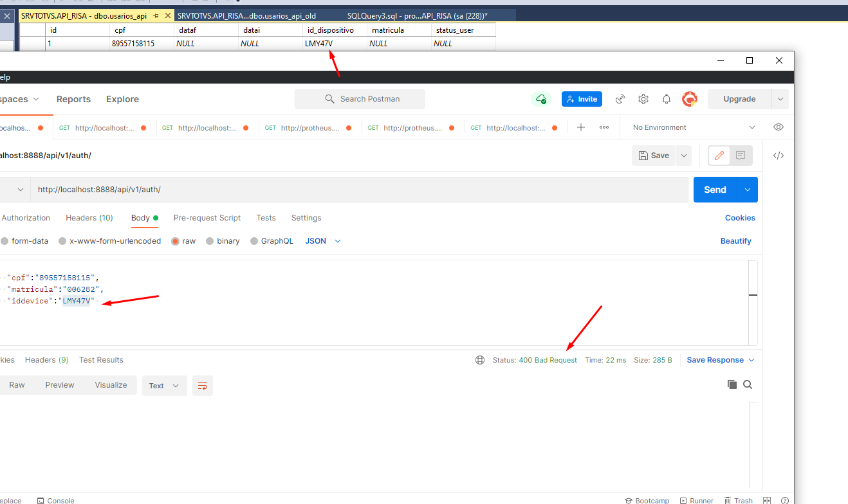The height and width of the screenshot is (504, 848).
Task: Open Bootcamp from status bar
Action: click(647, 500)
